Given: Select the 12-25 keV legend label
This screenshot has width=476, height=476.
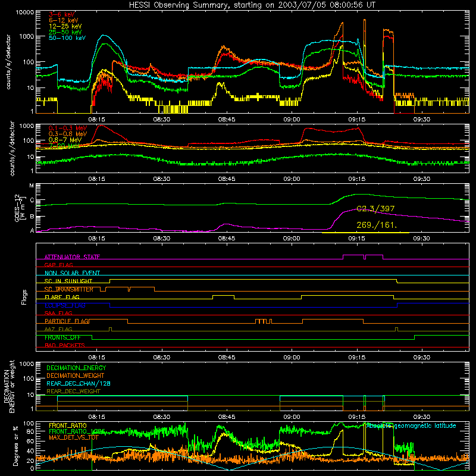Looking at the screenshot, I should (x=65, y=26).
